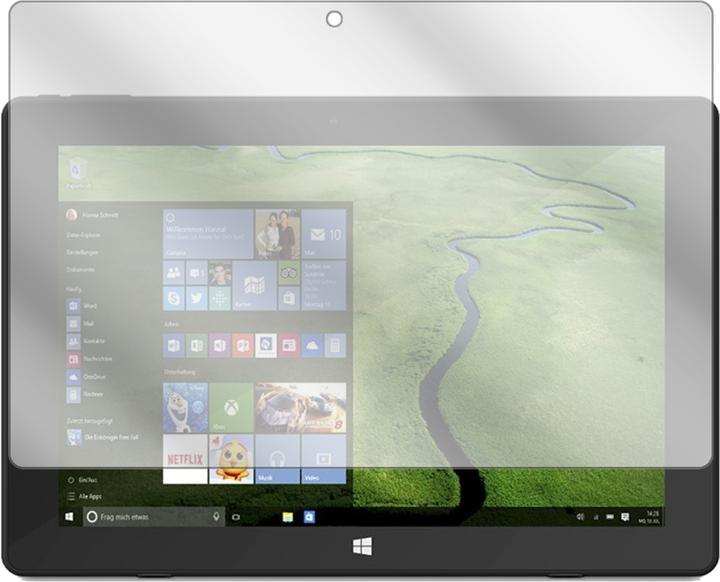This screenshot has width=720, height=582.
Task: Launch the Twitter tile
Action: [x=197, y=299]
